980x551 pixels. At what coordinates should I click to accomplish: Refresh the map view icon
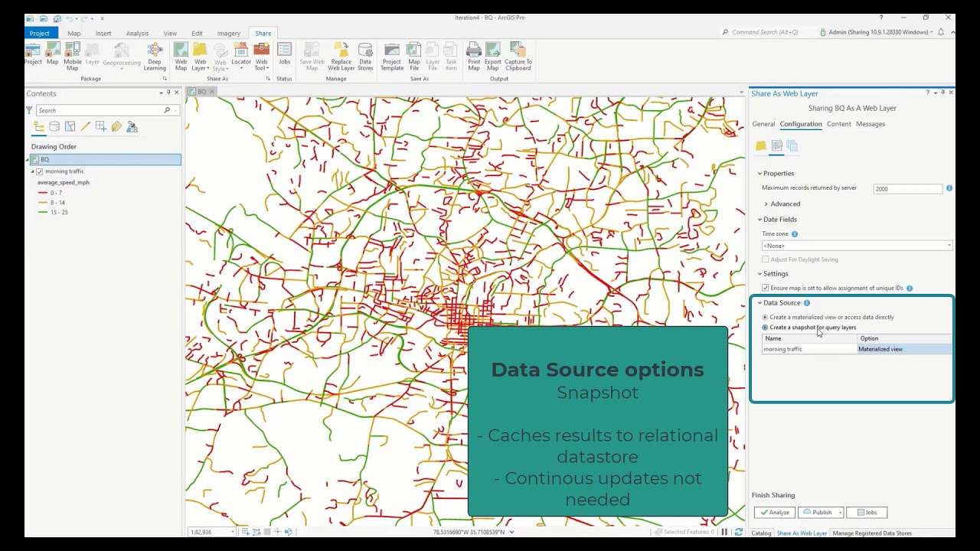(738, 532)
